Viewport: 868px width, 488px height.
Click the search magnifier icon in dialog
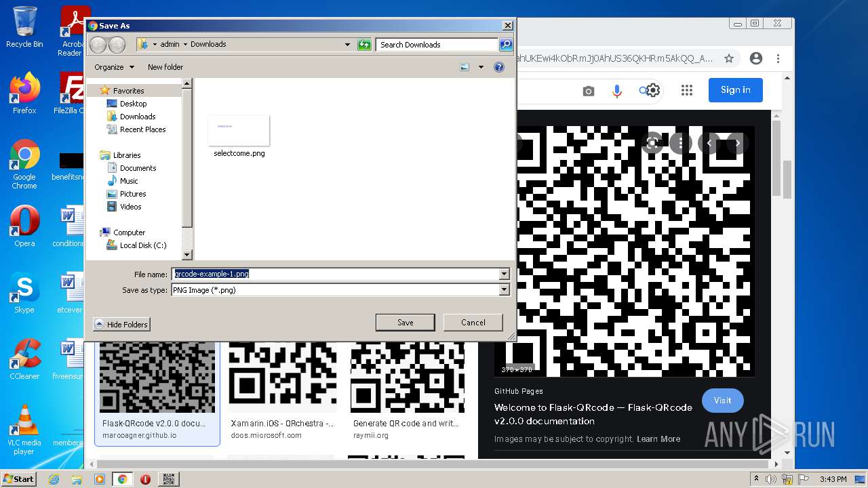(x=506, y=45)
